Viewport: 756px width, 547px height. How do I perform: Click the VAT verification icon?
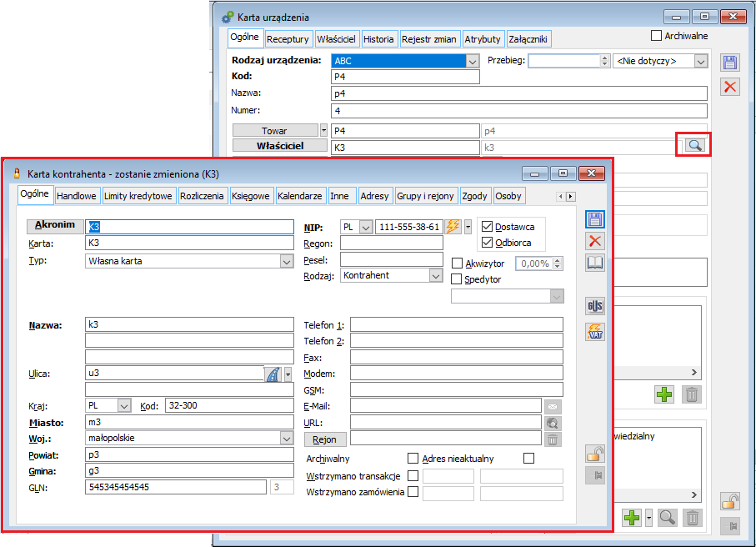click(x=595, y=332)
